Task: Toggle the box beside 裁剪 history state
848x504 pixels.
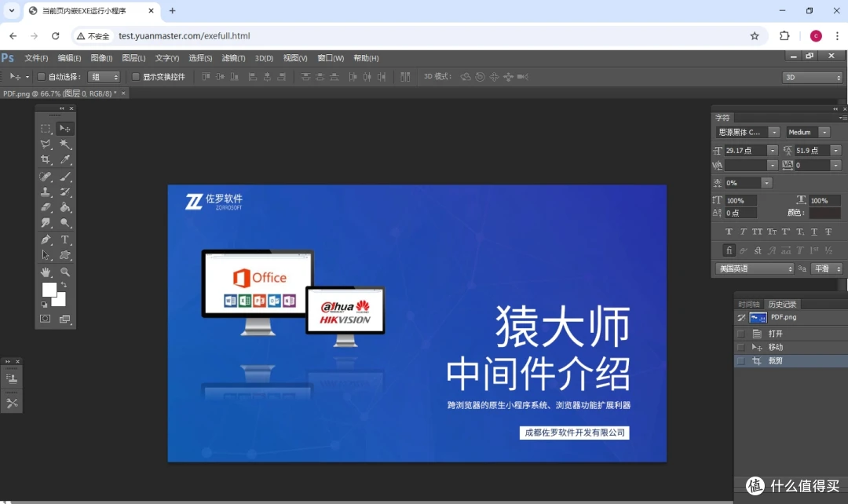Action: click(741, 360)
